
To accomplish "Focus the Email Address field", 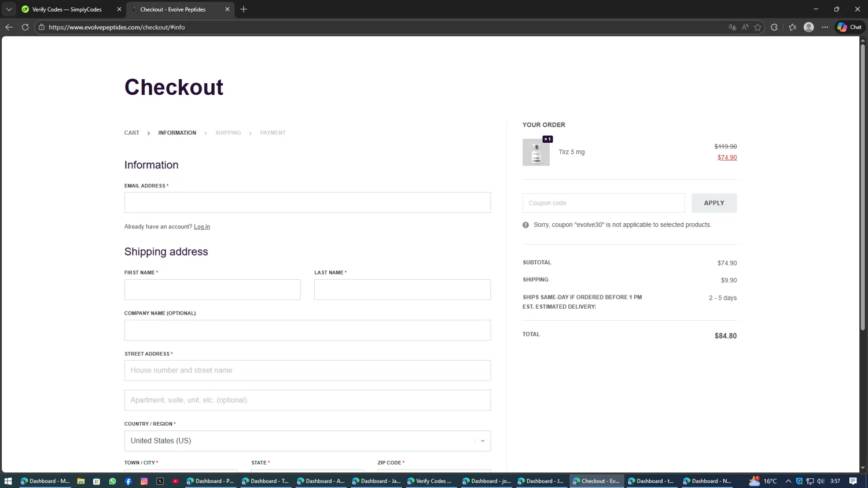I will point(307,202).
